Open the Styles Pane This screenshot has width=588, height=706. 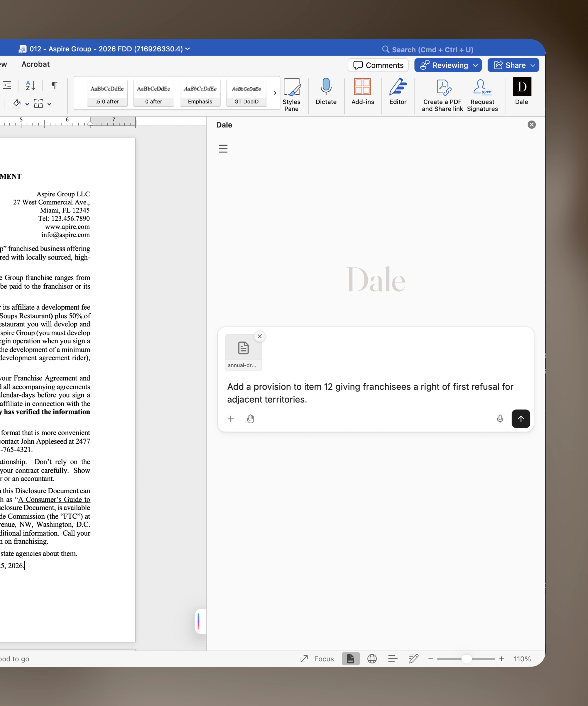click(291, 95)
